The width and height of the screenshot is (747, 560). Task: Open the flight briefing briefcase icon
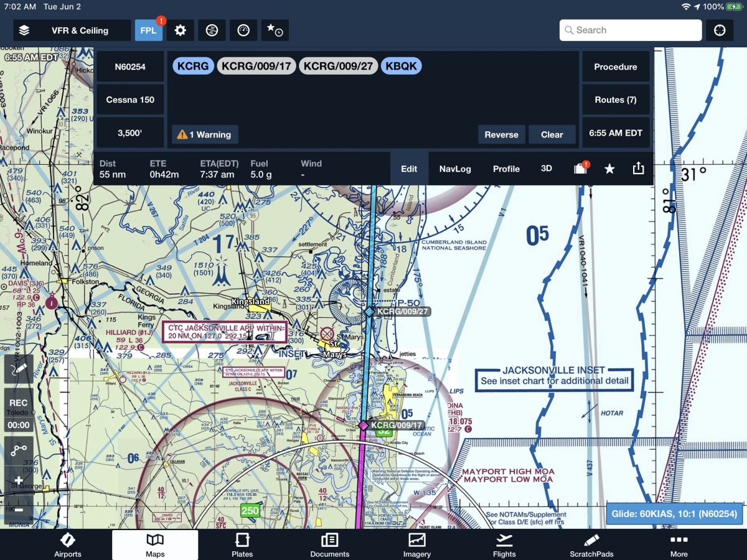point(579,169)
